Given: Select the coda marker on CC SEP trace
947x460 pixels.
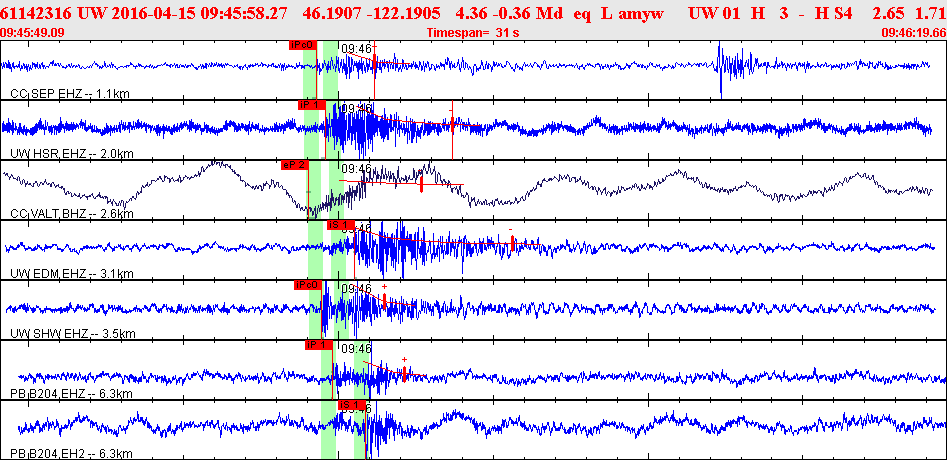Looking at the screenshot, I should pos(374,62).
